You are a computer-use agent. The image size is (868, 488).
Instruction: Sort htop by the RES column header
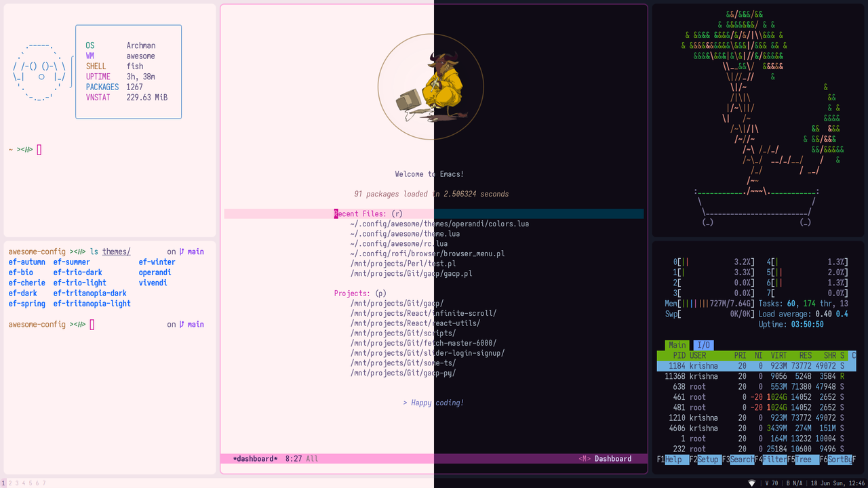pyautogui.click(x=805, y=355)
